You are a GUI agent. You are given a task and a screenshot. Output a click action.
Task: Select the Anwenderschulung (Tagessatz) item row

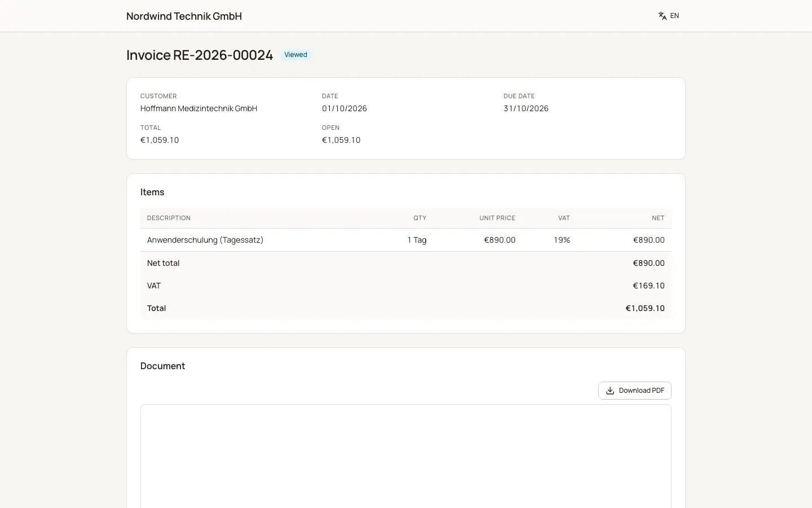pos(406,240)
